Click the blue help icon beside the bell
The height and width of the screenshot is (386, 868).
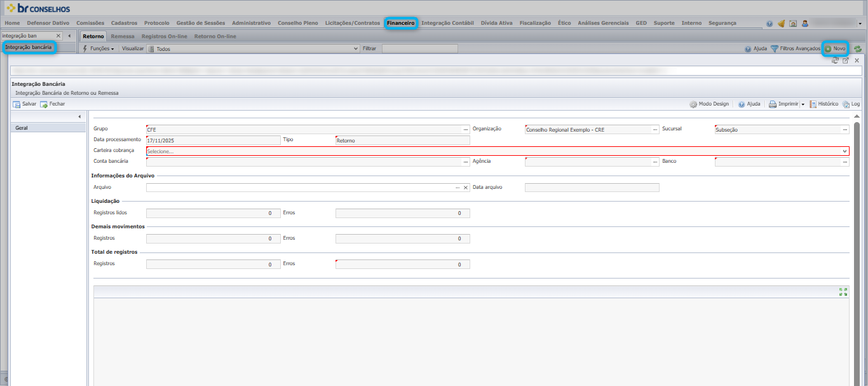coord(770,24)
